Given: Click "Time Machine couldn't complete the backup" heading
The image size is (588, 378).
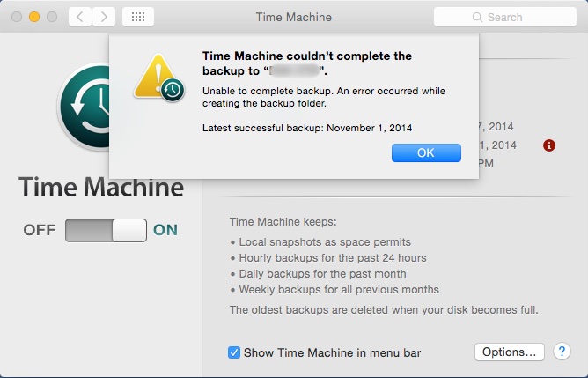Looking at the screenshot, I should click(x=307, y=63).
